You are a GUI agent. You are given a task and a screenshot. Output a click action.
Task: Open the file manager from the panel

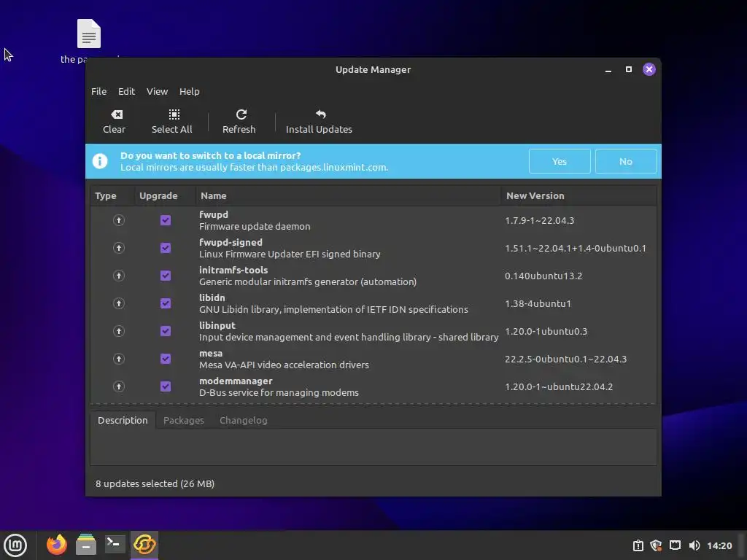86,544
